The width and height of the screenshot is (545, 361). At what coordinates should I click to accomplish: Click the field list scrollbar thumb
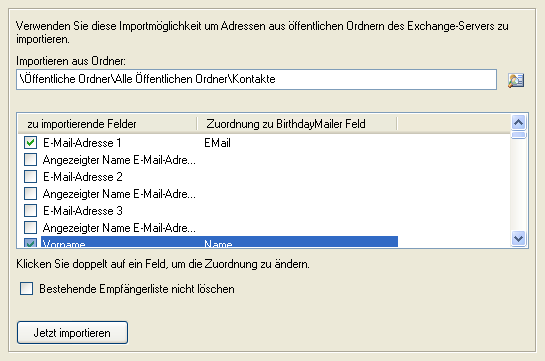[x=519, y=134]
